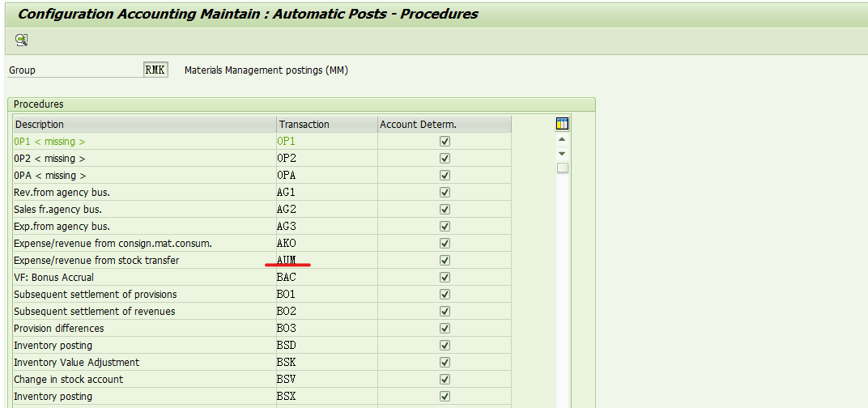The image size is (868, 408).
Task: Click transaction code BSD cell
Action: [327, 346]
